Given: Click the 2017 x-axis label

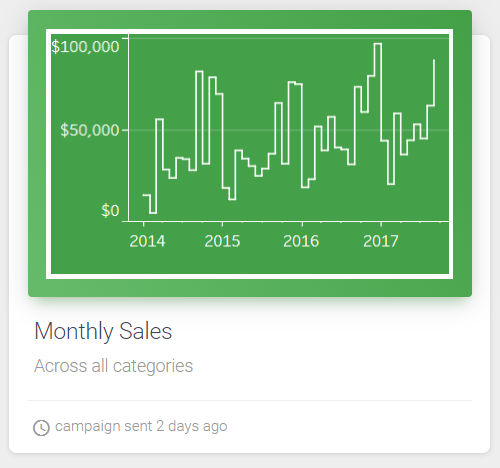Looking at the screenshot, I should [381, 241].
